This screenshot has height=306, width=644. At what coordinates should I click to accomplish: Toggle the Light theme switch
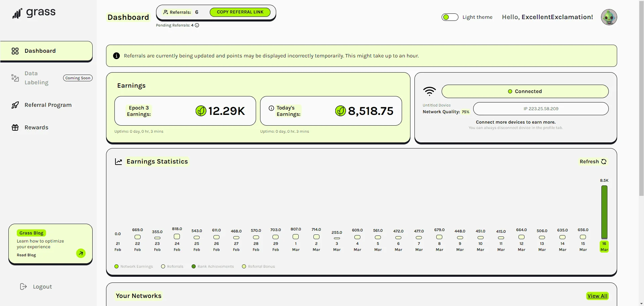pos(450,17)
